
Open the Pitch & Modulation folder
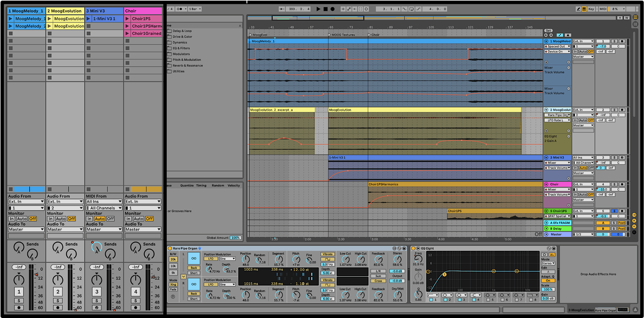(186, 60)
